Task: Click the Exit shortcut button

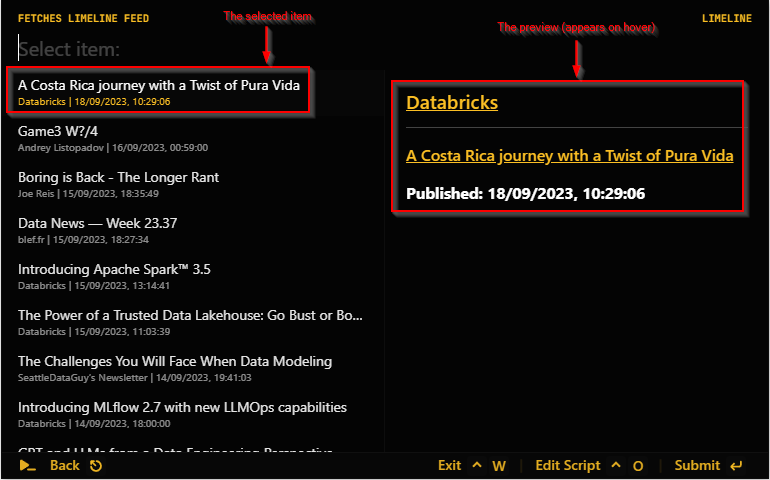Action: point(450,465)
